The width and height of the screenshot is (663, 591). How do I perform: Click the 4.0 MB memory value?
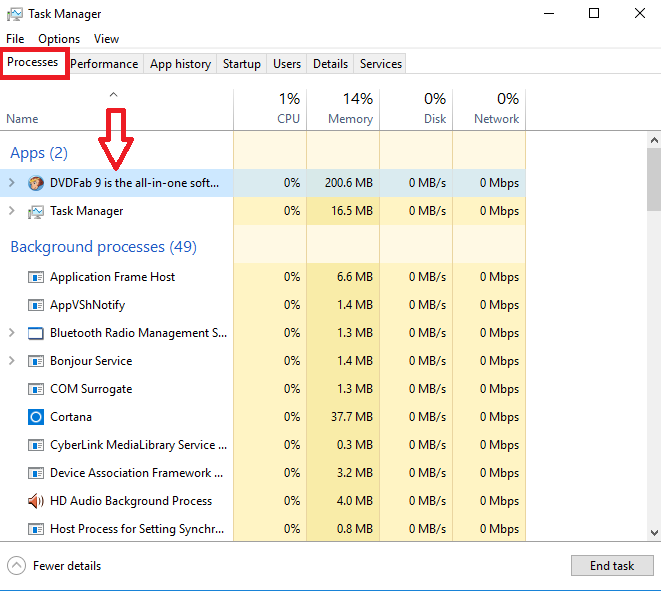click(355, 501)
